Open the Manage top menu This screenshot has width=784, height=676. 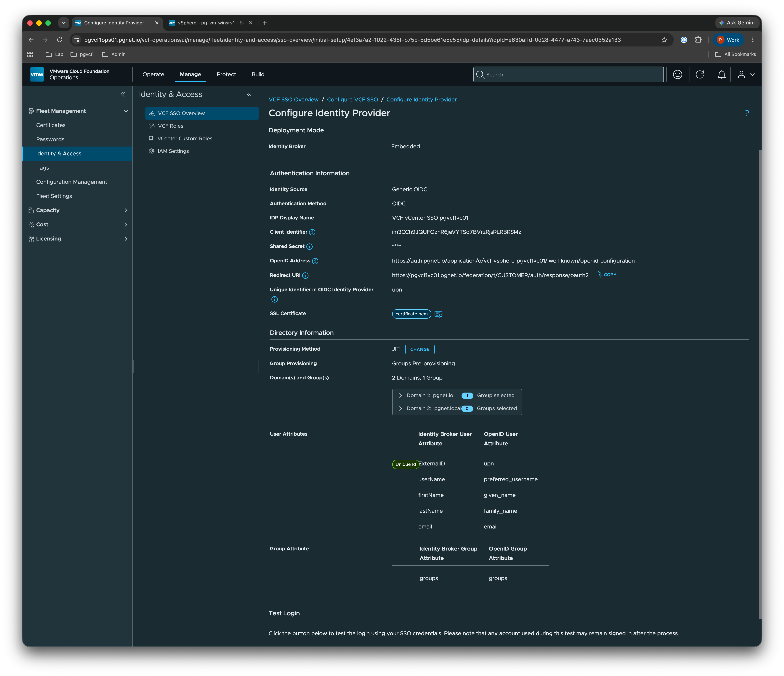(x=190, y=74)
